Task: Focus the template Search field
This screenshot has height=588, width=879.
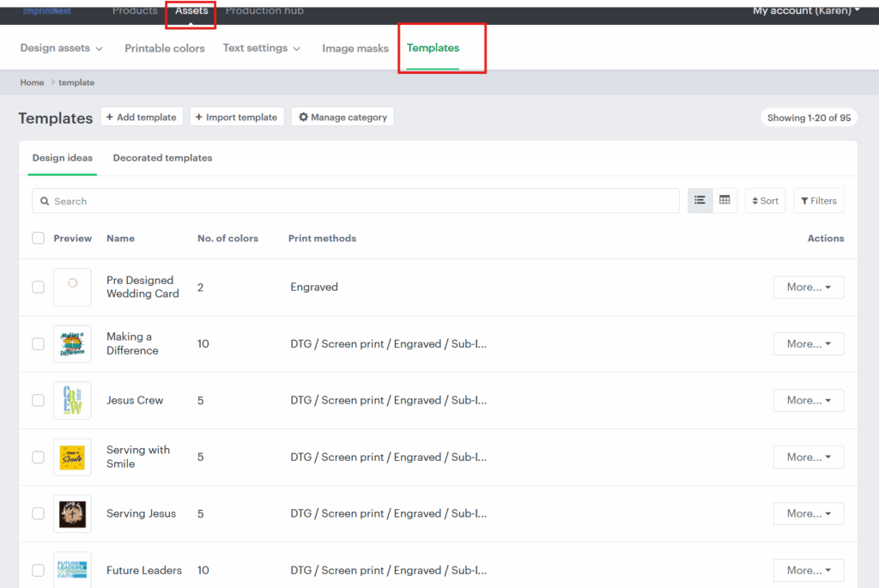Action: coord(355,201)
